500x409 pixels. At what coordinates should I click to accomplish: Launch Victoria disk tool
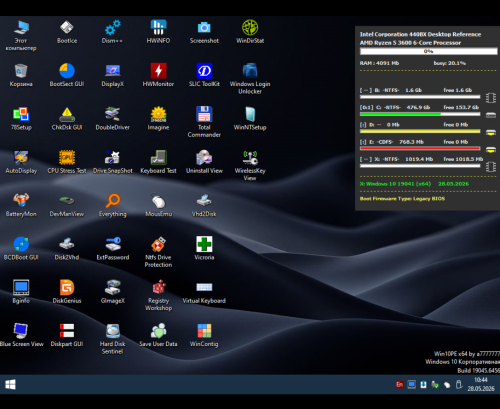click(x=204, y=249)
